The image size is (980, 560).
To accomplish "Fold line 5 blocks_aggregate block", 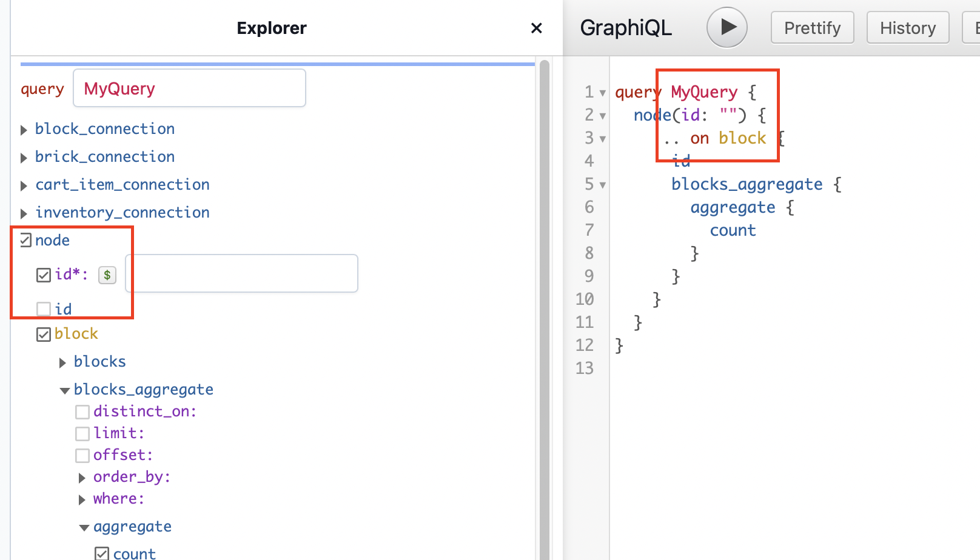I will pos(603,185).
